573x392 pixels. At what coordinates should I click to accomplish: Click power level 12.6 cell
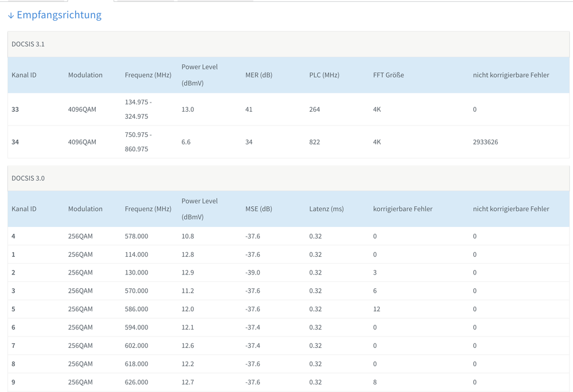[x=188, y=346]
